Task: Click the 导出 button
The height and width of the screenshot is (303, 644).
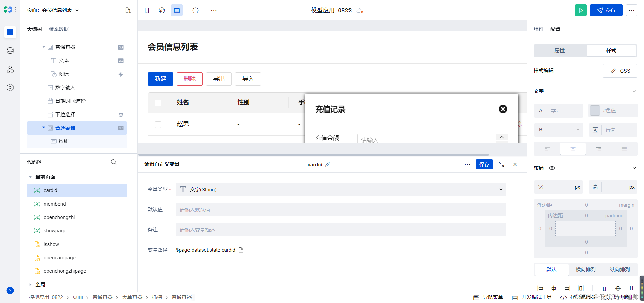Action: (x=219, y=79)
